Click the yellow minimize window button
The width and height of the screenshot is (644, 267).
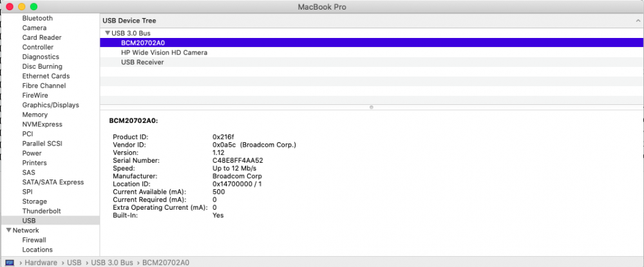[21, 6]
